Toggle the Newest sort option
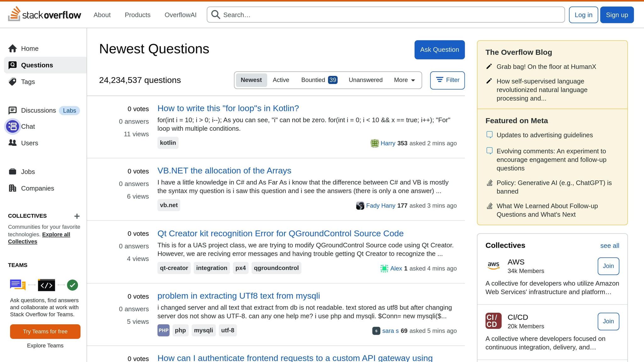Image resolution: width=644 pixels, height=362 pixels. [x=251, y=80]
